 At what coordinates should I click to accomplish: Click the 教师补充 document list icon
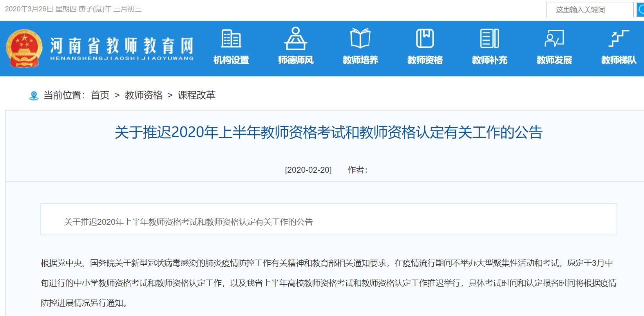[490, 38]
